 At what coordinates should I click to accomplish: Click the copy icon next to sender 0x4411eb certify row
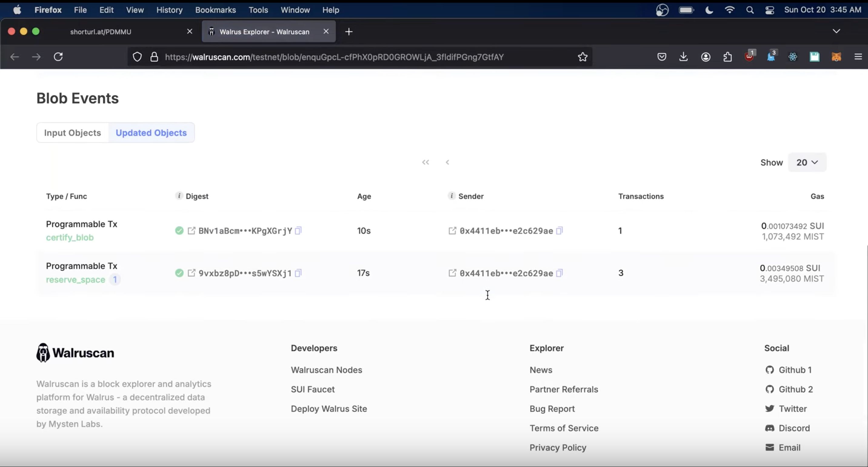[560, 231]
